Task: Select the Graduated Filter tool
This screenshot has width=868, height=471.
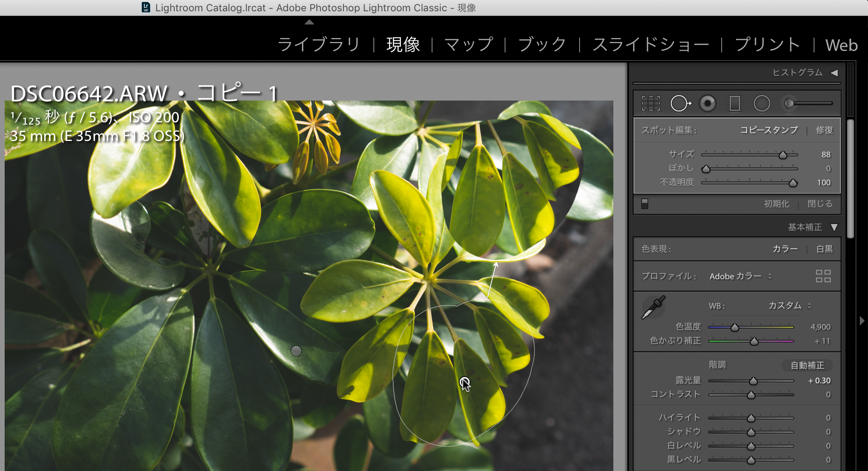Action: [x=734, y=103]
